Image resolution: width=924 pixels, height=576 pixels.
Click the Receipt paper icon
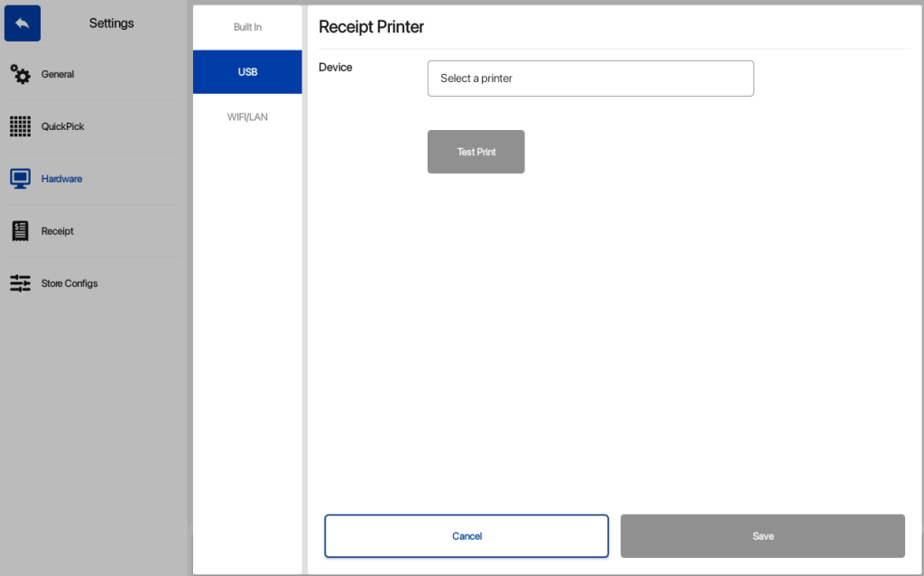click(x=20, y=231)
